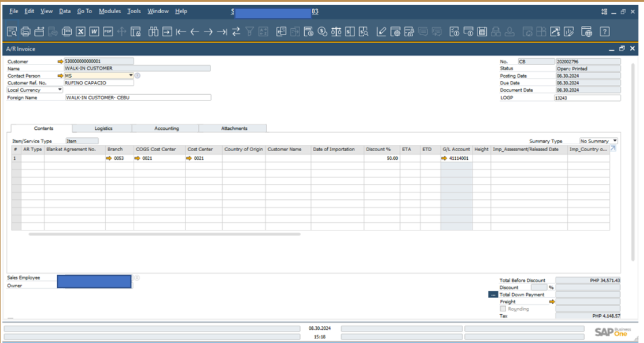Click the LOGP field showing 13243
The image size is (644, 343).
tap(587, 98)
